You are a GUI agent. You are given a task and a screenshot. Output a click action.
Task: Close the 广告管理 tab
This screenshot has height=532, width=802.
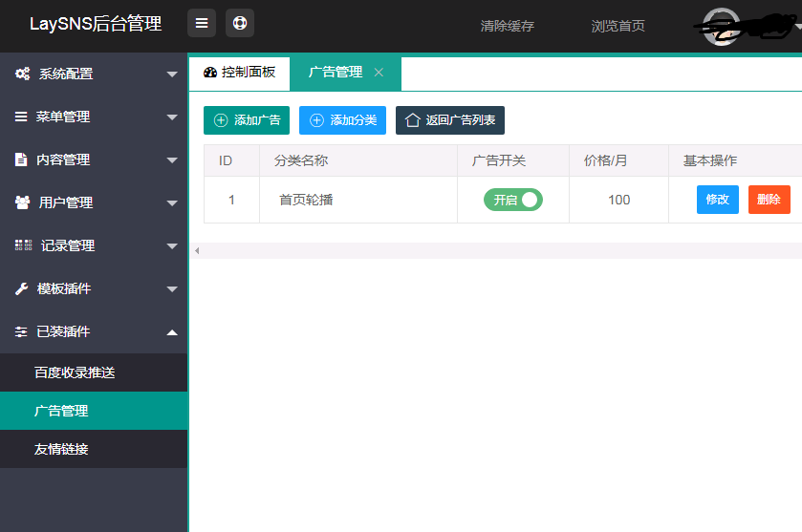click(x=379, y=73)
